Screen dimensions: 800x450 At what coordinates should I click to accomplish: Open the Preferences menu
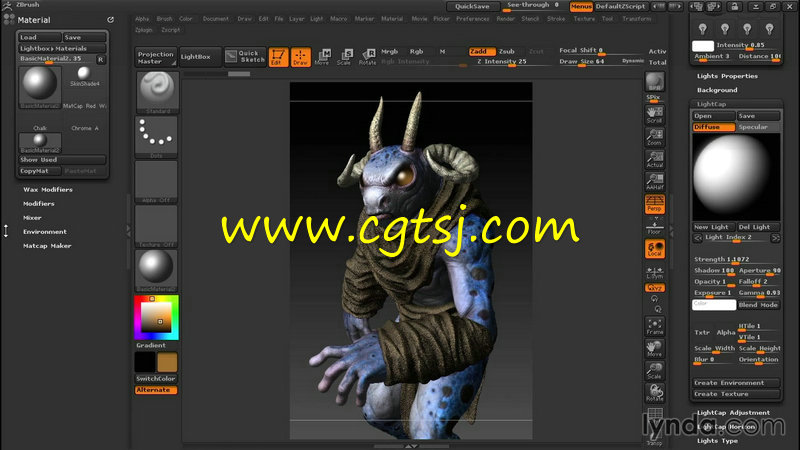472,19
